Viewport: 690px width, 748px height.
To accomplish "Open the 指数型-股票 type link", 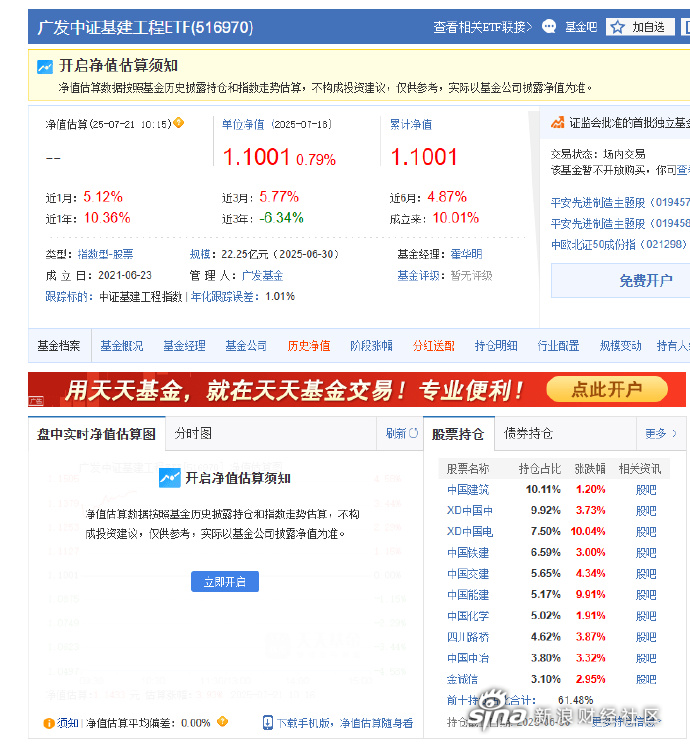I will coord(105,254).
